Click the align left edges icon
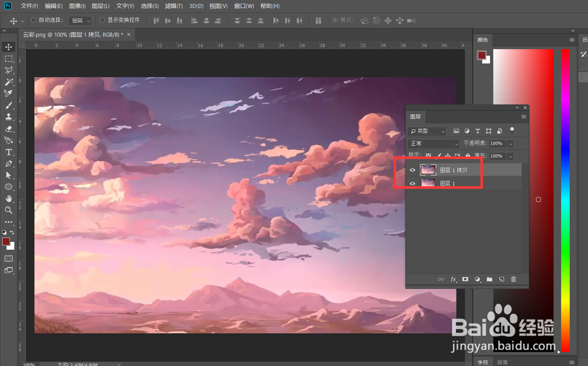 point(194,20)
